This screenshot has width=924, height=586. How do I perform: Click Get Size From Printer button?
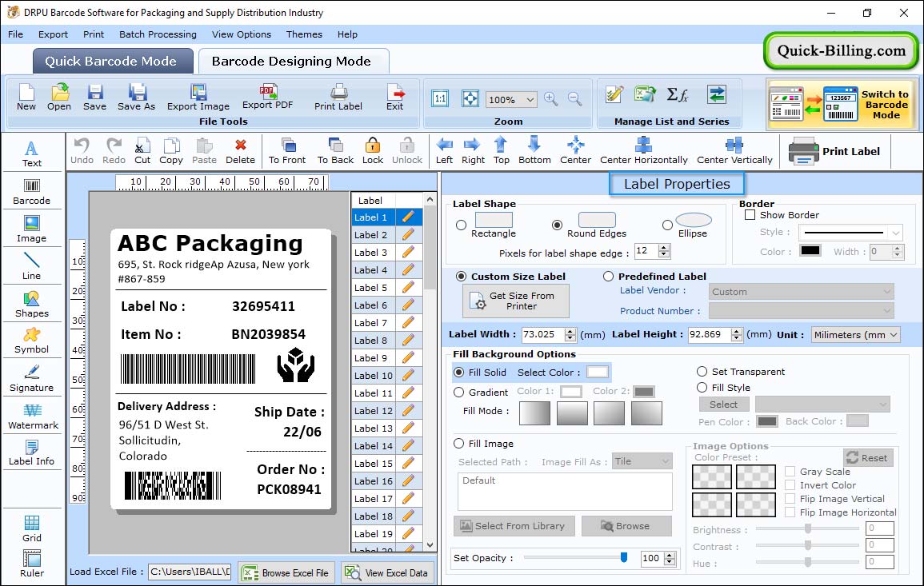click(x=516, y=301)
